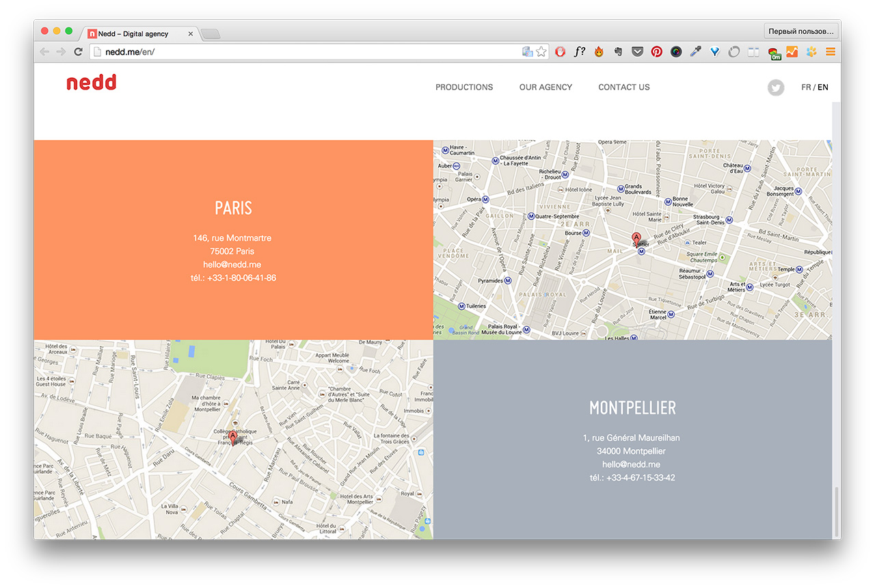Activate the eyedropper color picker extension
The height and width of the screenshot is (588, 875).
coord(695,51)
